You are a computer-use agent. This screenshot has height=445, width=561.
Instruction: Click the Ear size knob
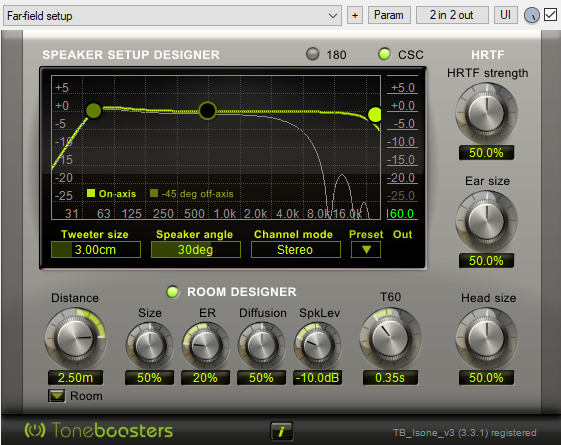coord(487,221)
